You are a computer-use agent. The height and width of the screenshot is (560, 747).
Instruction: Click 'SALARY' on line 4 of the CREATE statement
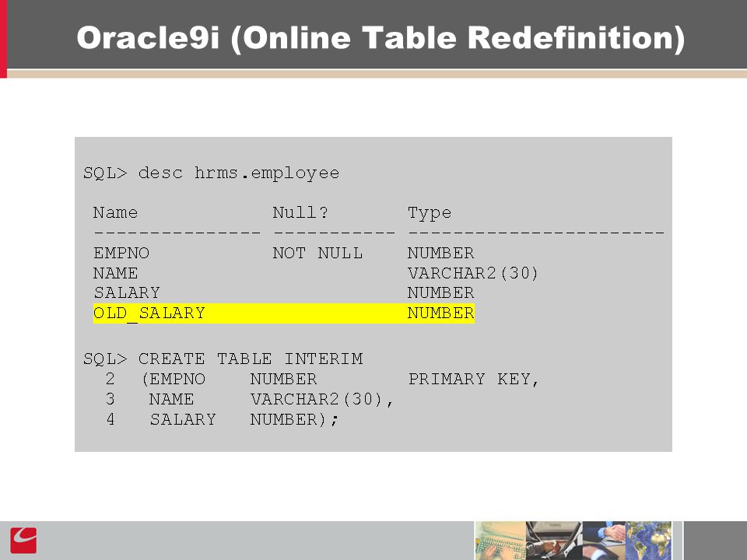coord(183,419)
